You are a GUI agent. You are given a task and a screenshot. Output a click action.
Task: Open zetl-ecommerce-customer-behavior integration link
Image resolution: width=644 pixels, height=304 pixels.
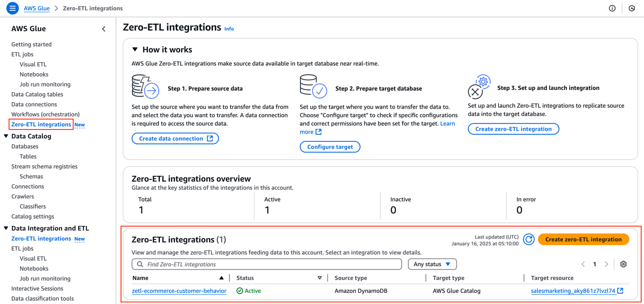coord(179,291)
